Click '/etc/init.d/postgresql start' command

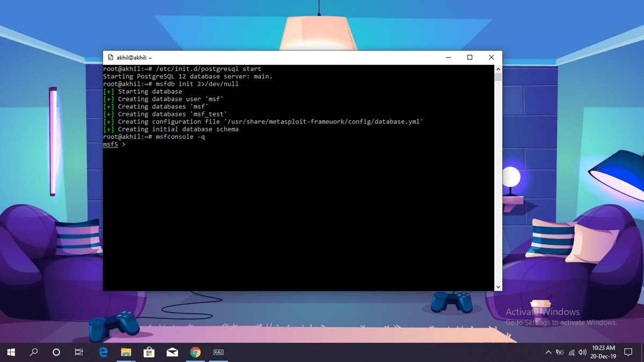pyautogui.click(x=209, y=69)
